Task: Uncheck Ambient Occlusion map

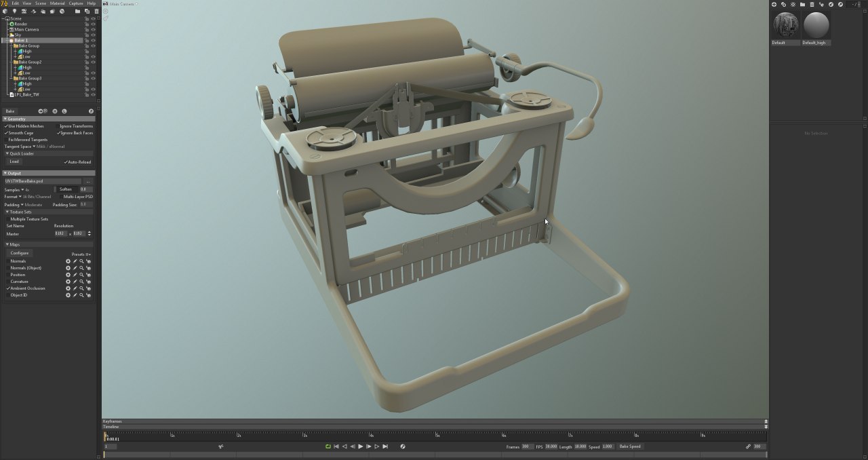Action: tap(8, 288)
